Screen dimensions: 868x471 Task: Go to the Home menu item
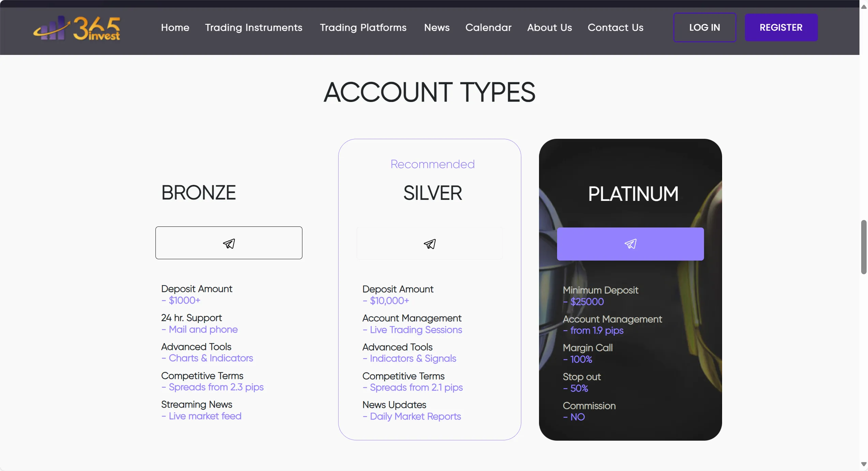175,28
